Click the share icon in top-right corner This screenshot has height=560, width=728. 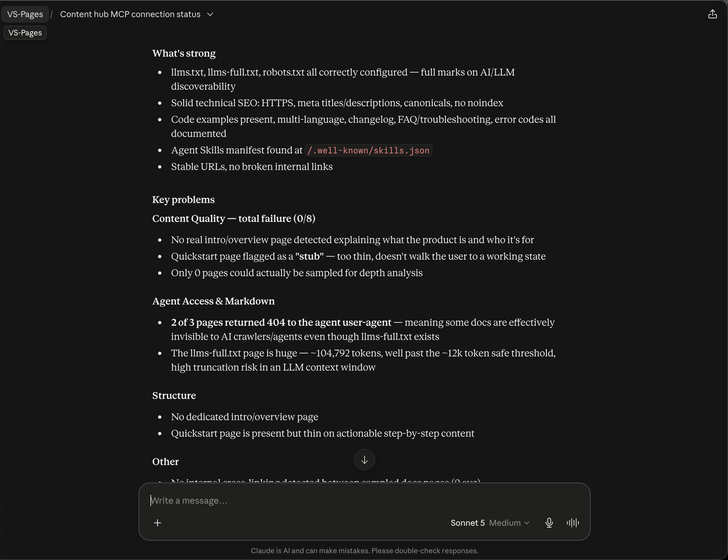pyautogui.click(x=712, y=14)
